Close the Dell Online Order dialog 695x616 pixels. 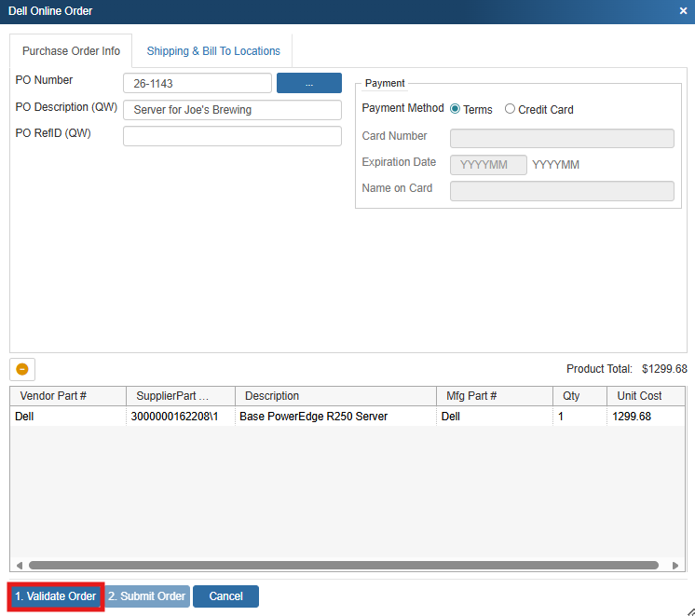tap(683, 11)
